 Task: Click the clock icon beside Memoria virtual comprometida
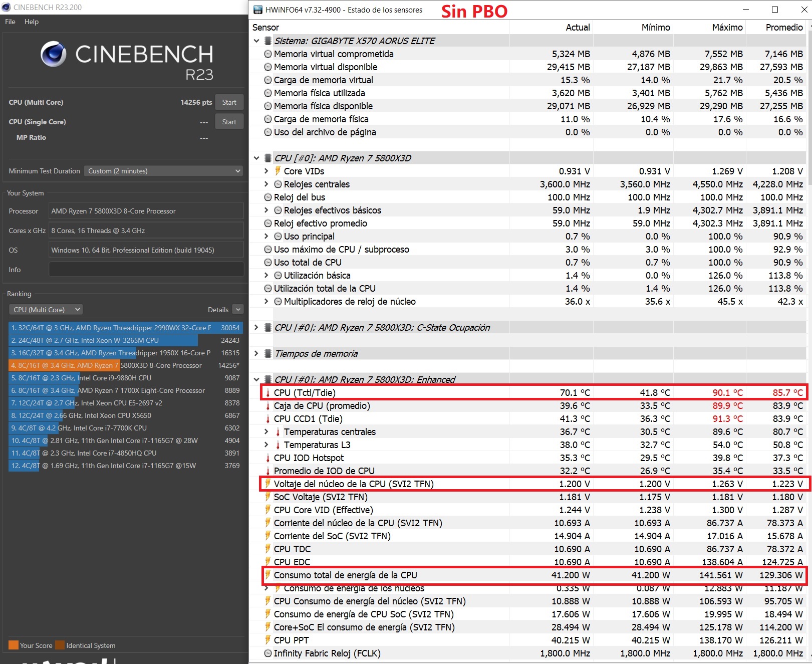coord(268,54)
